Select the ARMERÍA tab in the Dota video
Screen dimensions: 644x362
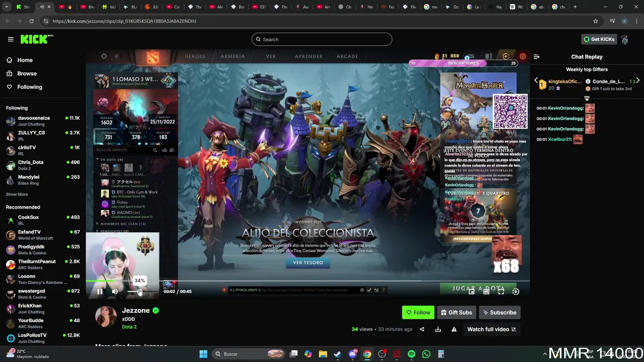pyautogui.click(x=232, y=56)
